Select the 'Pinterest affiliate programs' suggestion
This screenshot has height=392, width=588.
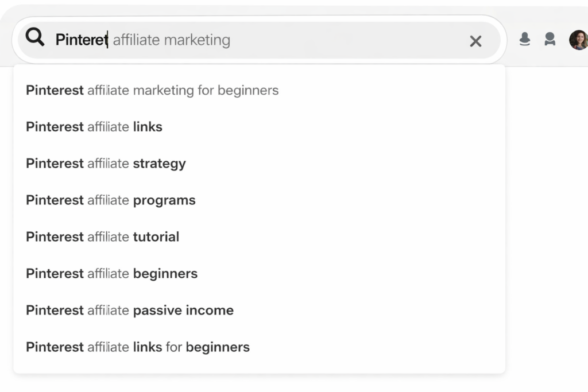pos(110,200)
